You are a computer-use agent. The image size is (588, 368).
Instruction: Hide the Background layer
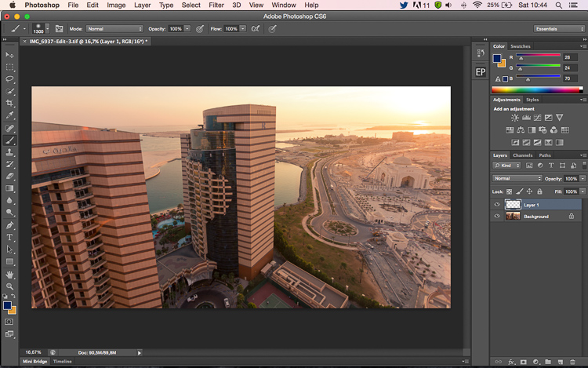(x=497, y=216)
